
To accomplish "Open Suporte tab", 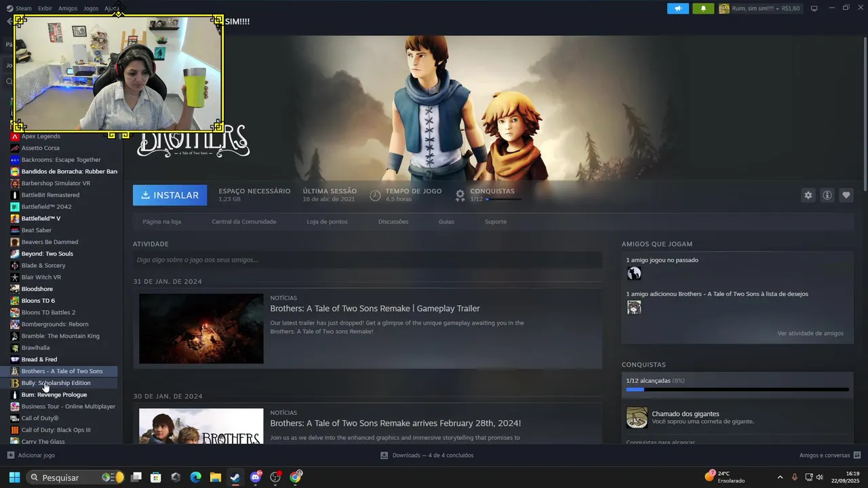I will [x=496, y=222].
